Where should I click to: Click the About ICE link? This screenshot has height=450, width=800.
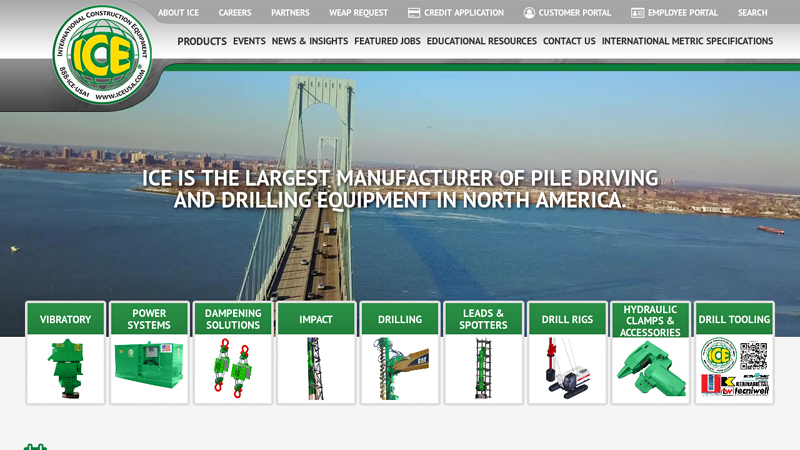tap(178, 13)
